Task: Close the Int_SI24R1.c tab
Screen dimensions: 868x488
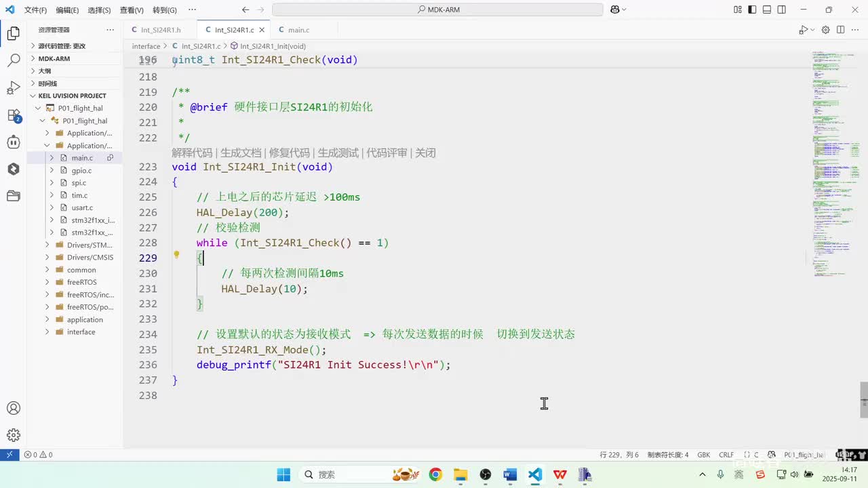Action: 262,30
